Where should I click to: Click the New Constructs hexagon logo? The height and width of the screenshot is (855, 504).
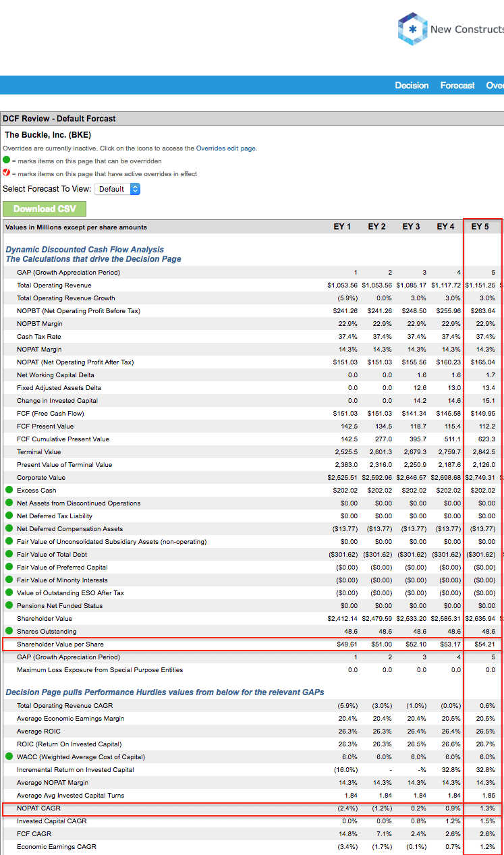click(x=412, y=29)
